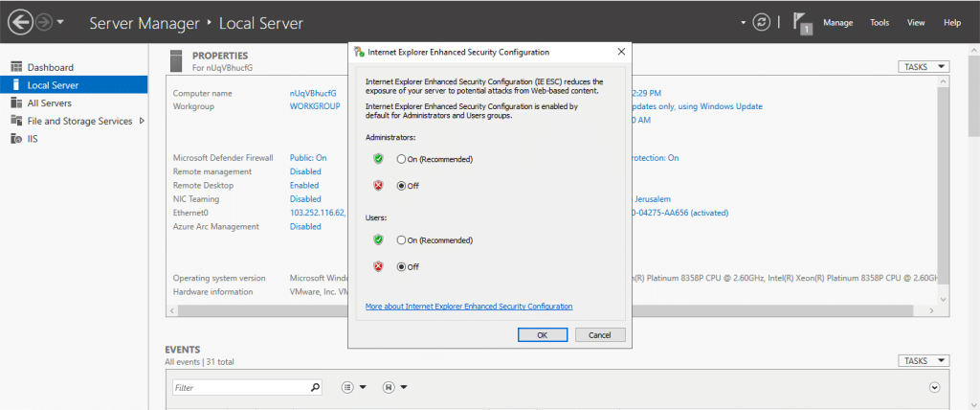Click the back navigation arrow icon
This screenshot has height=410, width=980.
tap(18, 22)
